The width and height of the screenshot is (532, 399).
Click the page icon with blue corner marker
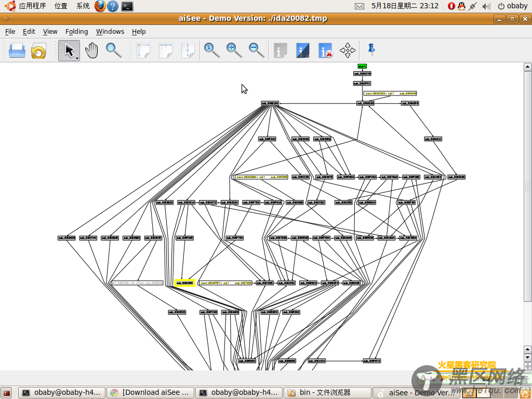point(143,50)
